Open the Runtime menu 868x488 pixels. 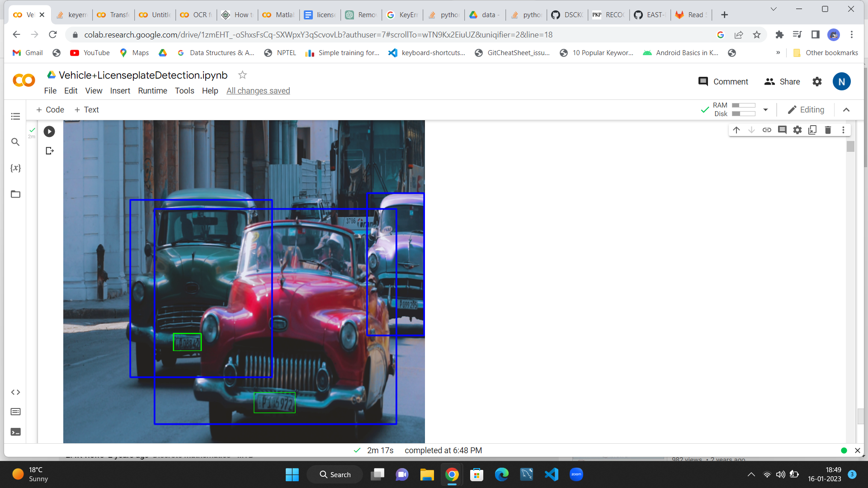(152, 90)
